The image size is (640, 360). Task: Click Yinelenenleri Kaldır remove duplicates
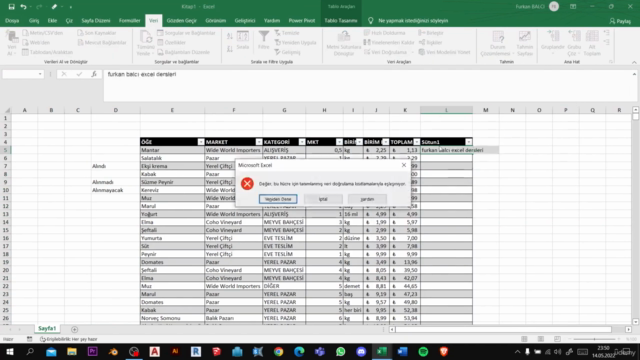389,42
